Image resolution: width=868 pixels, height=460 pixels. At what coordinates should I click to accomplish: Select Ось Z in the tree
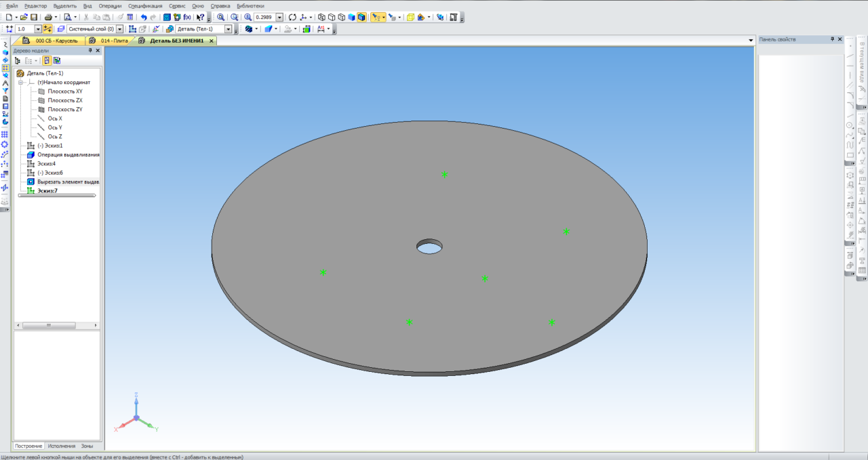coord(55,136)
